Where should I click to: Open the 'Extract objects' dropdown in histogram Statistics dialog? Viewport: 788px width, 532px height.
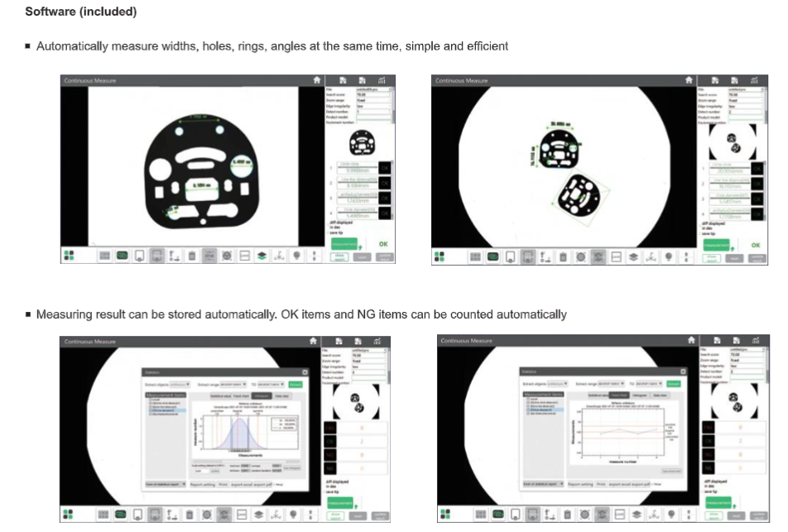point(181,384)
